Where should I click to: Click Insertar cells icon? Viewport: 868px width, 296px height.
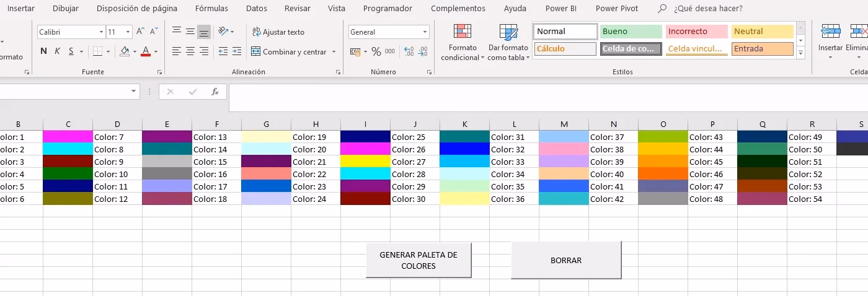830,32
